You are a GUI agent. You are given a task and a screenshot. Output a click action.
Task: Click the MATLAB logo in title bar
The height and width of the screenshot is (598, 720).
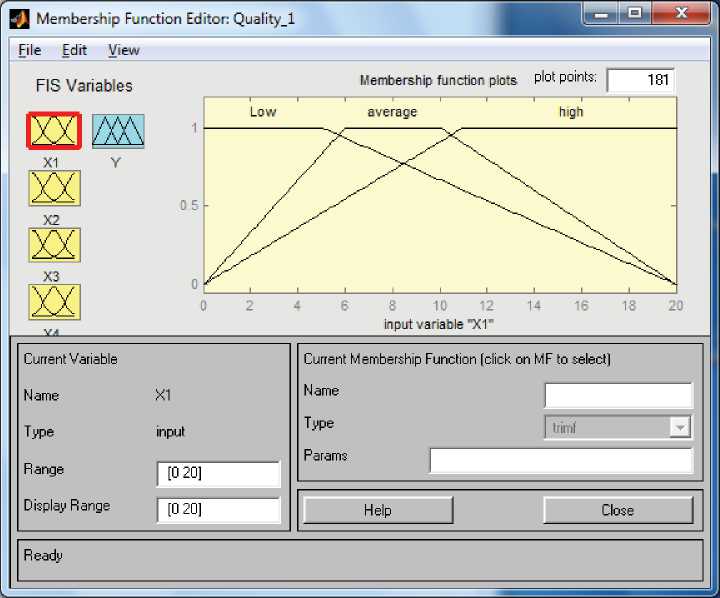coord(19,19)
